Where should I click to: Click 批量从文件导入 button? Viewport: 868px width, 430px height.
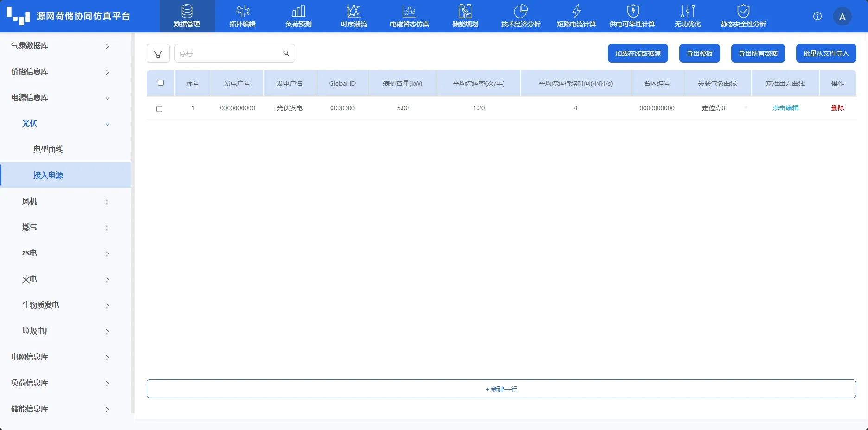point(826,53)
